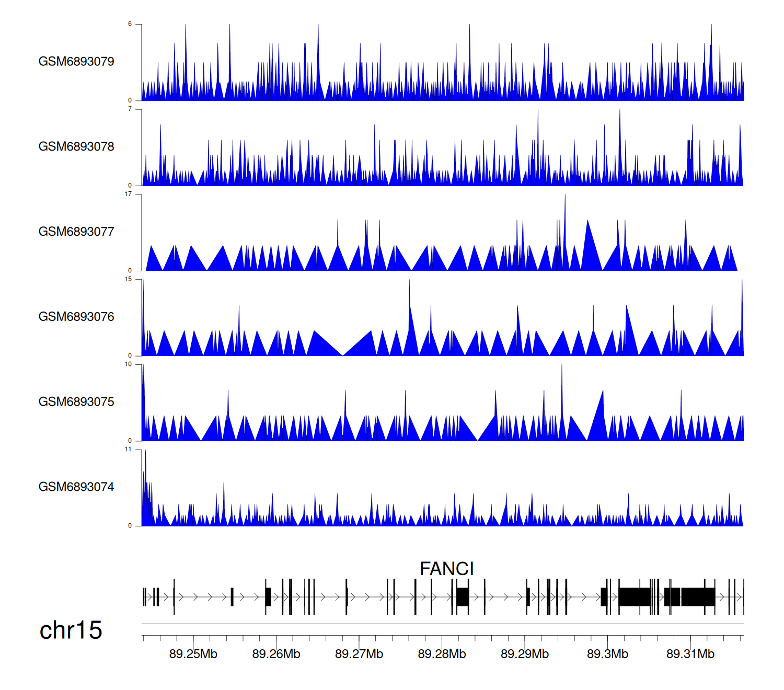784x690 pixels.
Task: Select the GSM6893074 track label
Action: (x=76, y=487)
